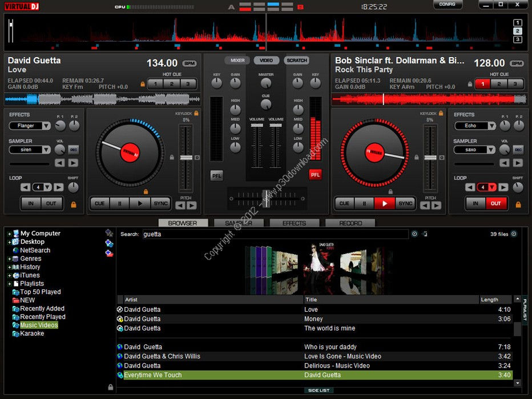This screenshot has width=532, height=399.
Task: Double right deck loop length arrow
Action: click(x=503, y=187)
